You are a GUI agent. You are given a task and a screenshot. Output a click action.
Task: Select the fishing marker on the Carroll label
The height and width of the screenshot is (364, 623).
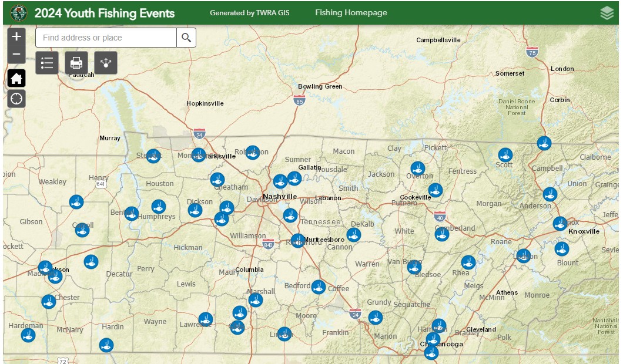click(82, 230)
